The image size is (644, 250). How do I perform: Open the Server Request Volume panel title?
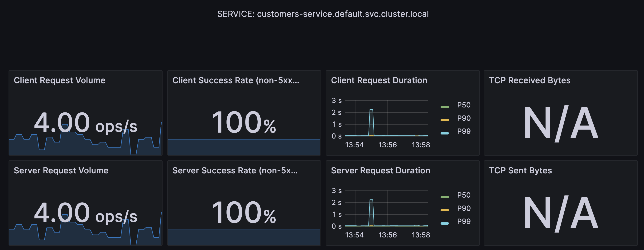coord(61,170)
